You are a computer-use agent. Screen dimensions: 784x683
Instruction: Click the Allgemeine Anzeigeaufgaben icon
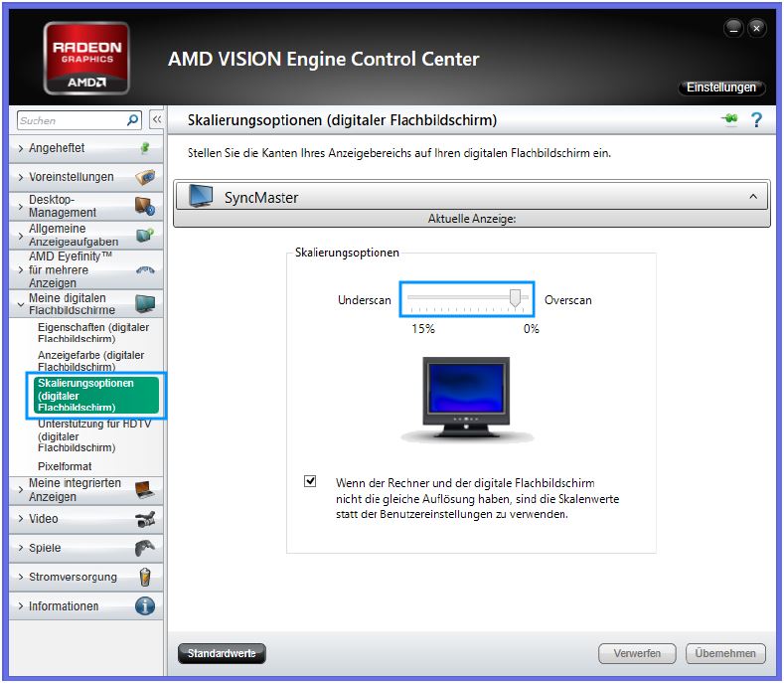tap(145, 235)
